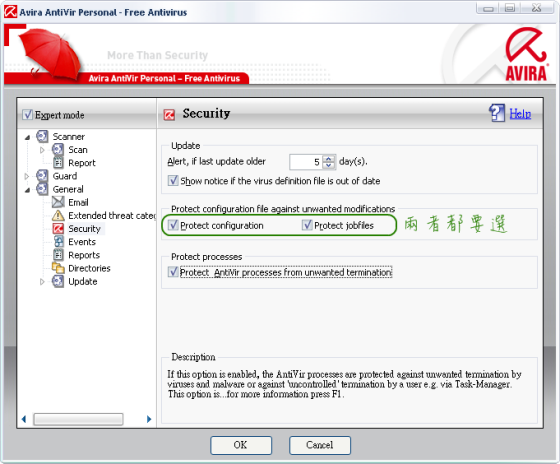The height and width of the screenshot is (464, 560).
Task: Decrease the alert days value
Action: pos(329,165)
